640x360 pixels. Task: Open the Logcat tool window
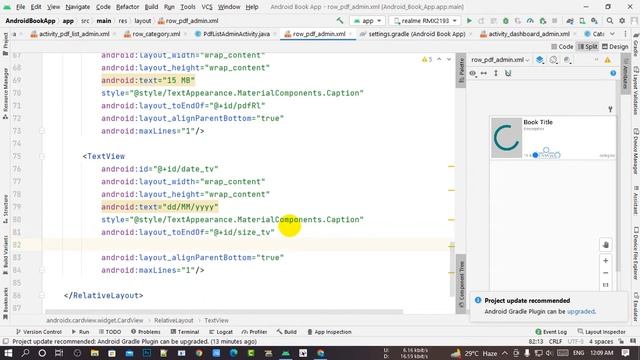(220, 332)
